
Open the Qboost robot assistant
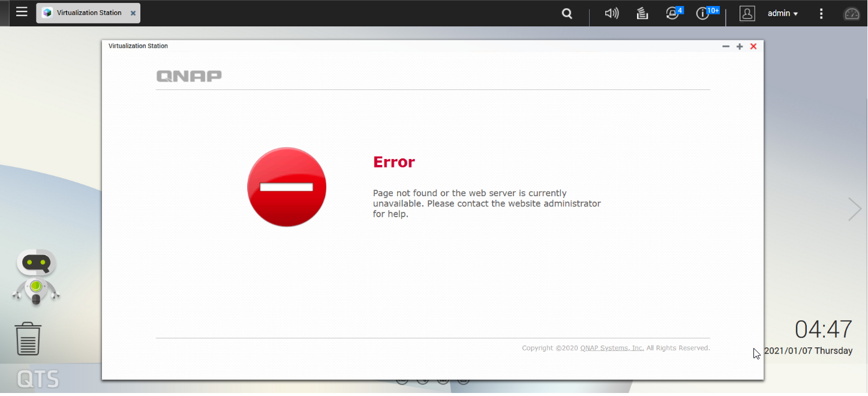click(36, 277)
